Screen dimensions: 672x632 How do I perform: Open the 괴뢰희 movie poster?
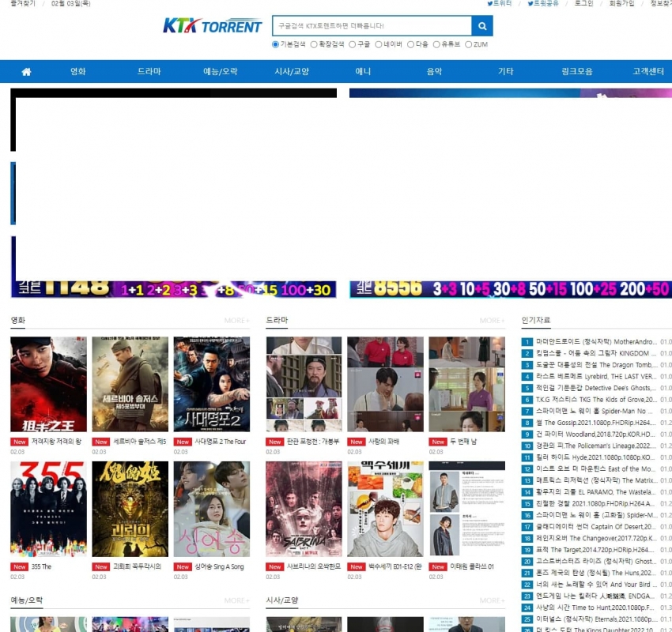click(x=130, y=509)
